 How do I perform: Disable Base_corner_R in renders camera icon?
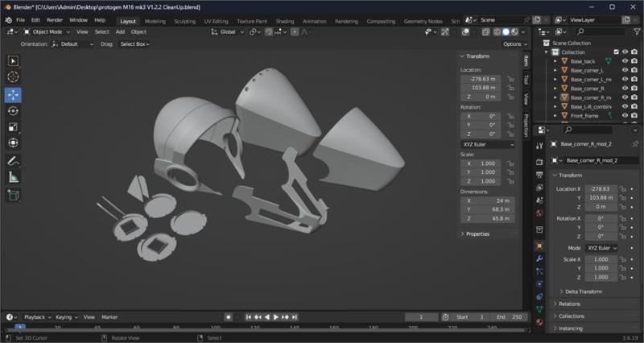coord(634,89)
